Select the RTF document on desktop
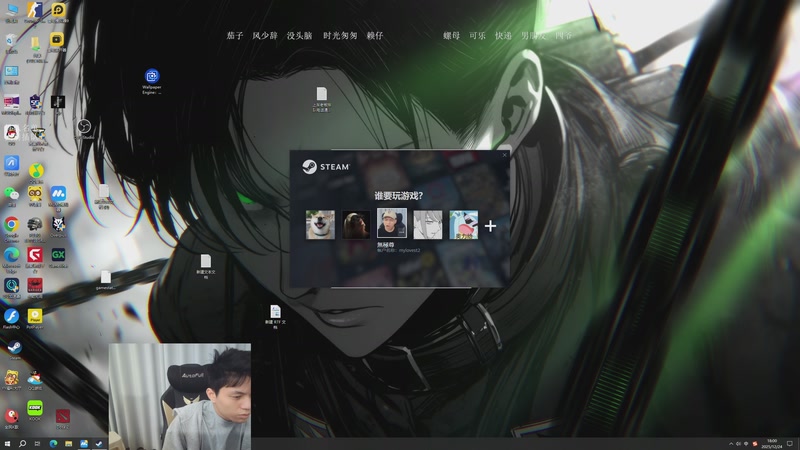 (x=276, y=316)
